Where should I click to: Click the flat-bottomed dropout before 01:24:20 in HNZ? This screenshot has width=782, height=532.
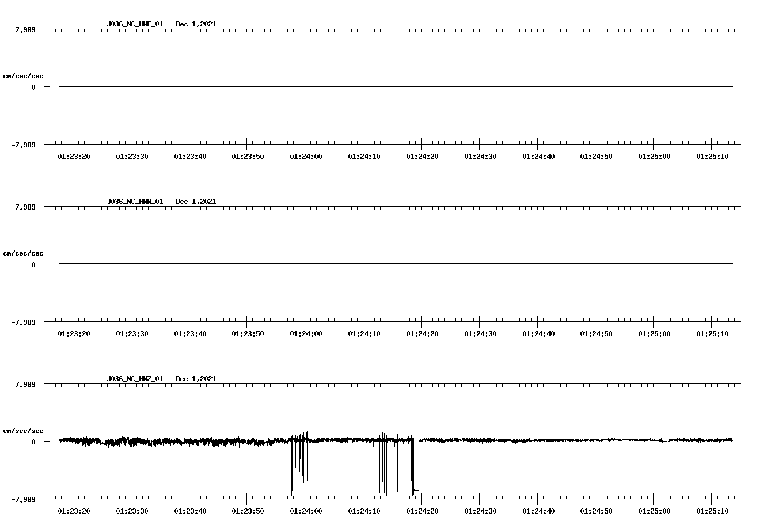coord(416,490)
